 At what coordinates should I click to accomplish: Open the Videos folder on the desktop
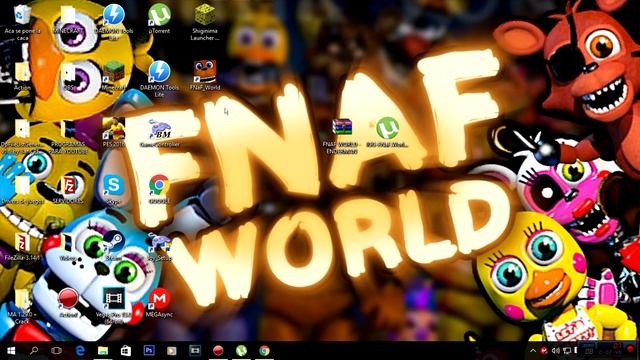pyautogui.click(x=68, y=242)
